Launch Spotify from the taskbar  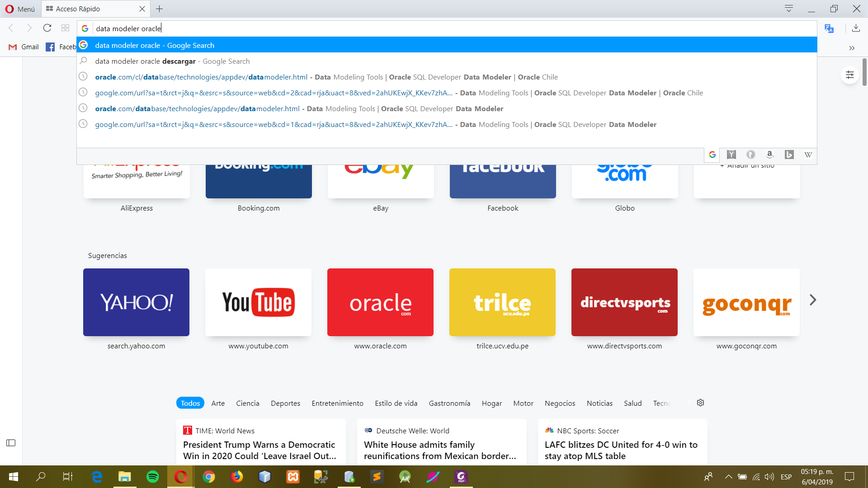[x=153, y=477]
